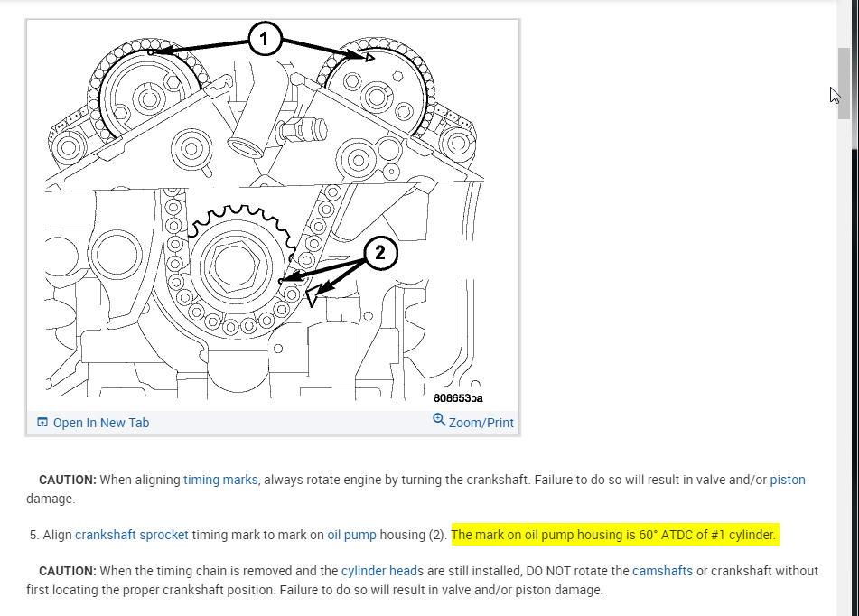
Task: Click the Zoom/Print magnifier icon
Action: 439,420
